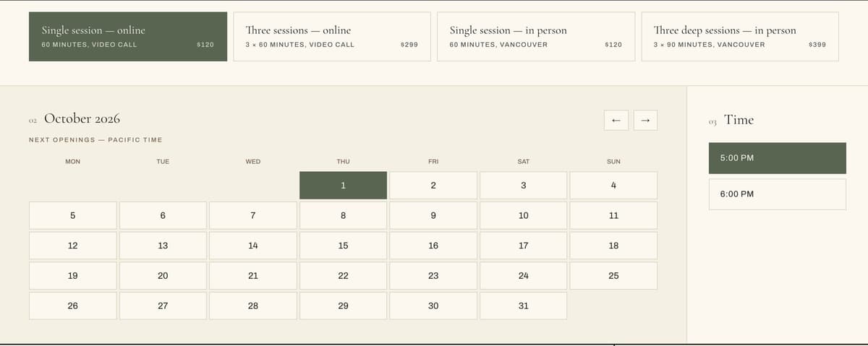
Task: Choose date 13 in the calendar
Action: [163, 246]
